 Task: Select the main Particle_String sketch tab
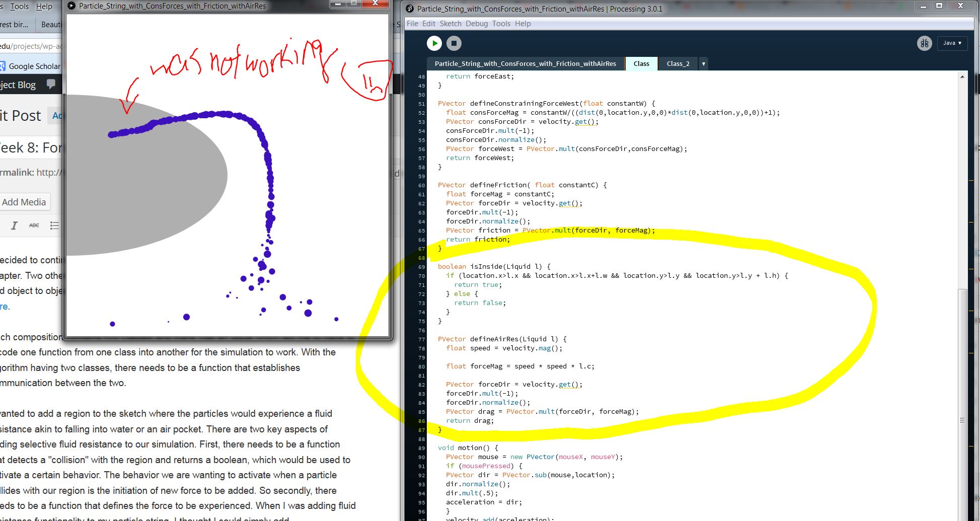[525, 64]
